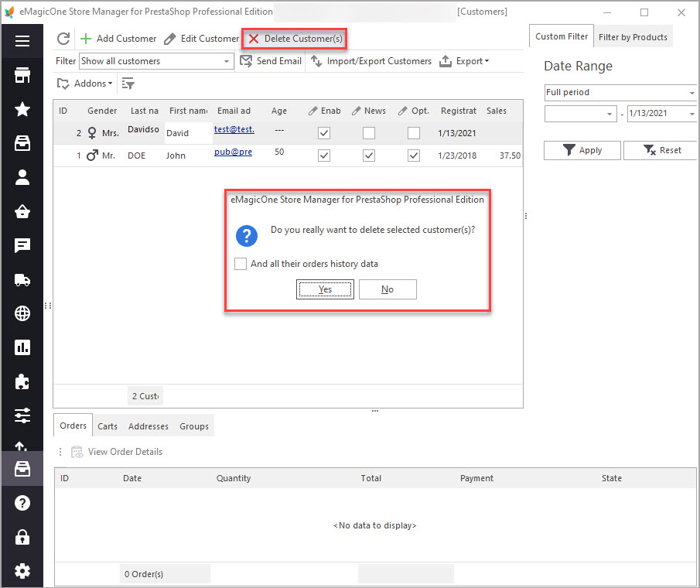Viewport: 700px width, 588px height.
Task: Toggle Newsletter checkbox for Mr. DOE
Action: click(x=369, y=156)
